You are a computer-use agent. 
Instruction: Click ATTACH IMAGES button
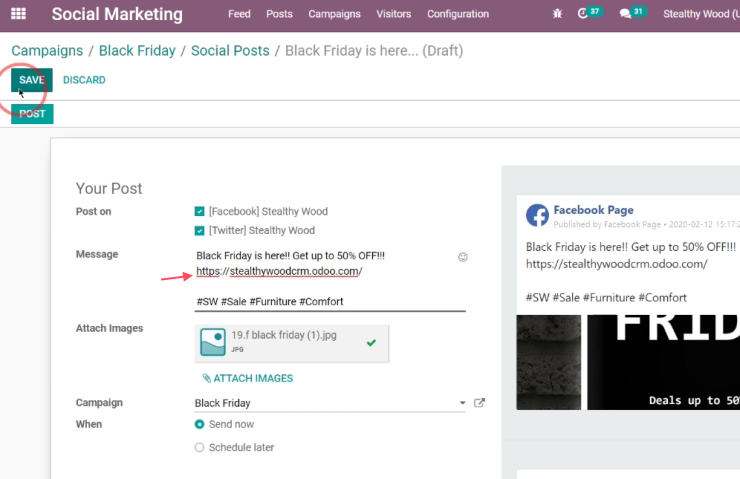pos(248,378)
